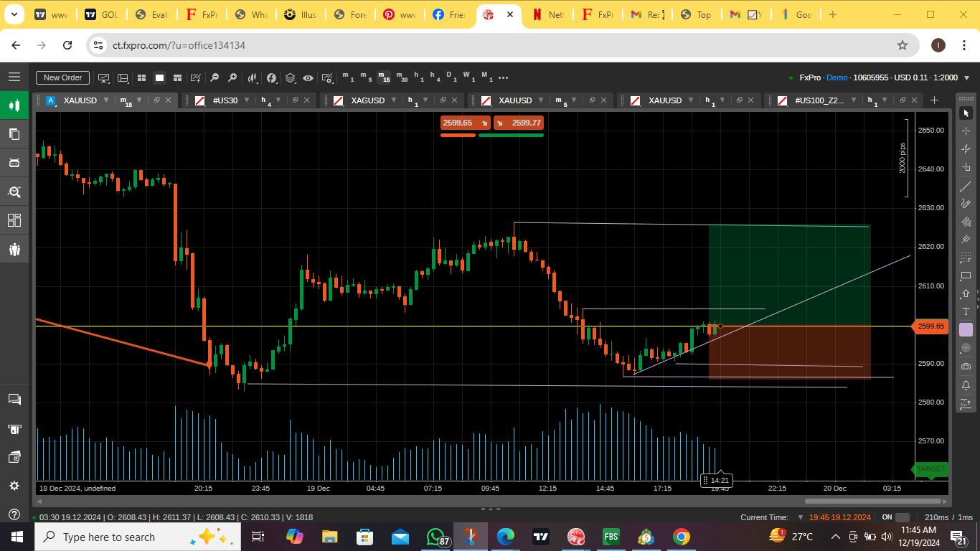This screenshot has width=980, height=551.
Task: Take a chart snapshot with camera icon
Action: [x=966, y=367]
